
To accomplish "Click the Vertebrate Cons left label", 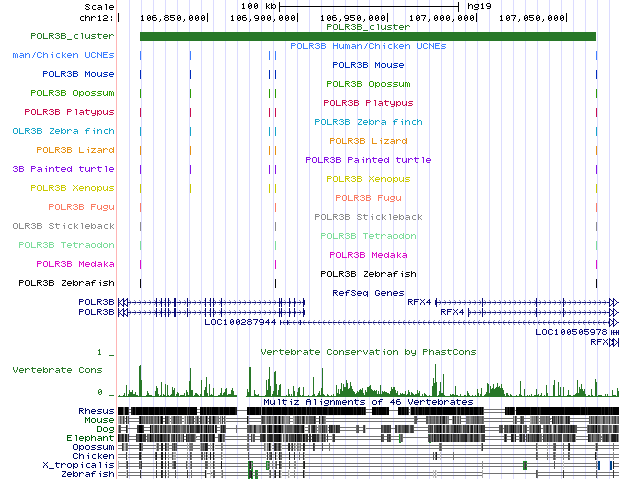I will pos(58,370).
